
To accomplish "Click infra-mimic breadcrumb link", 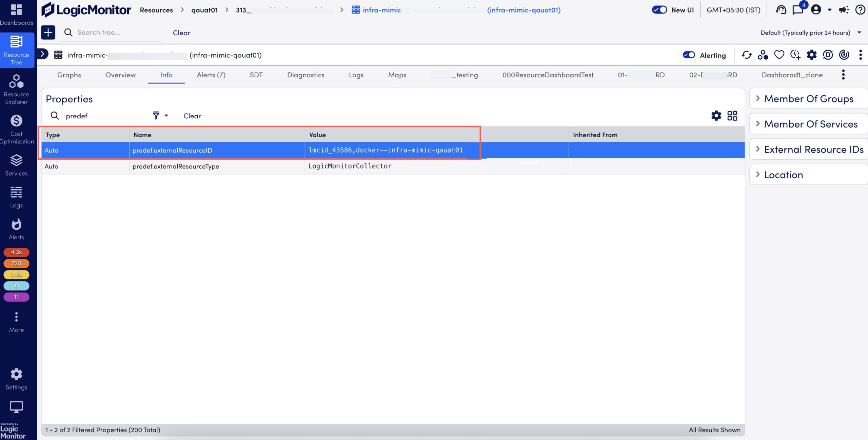I will pyautogui.click(x=456, y=10).
